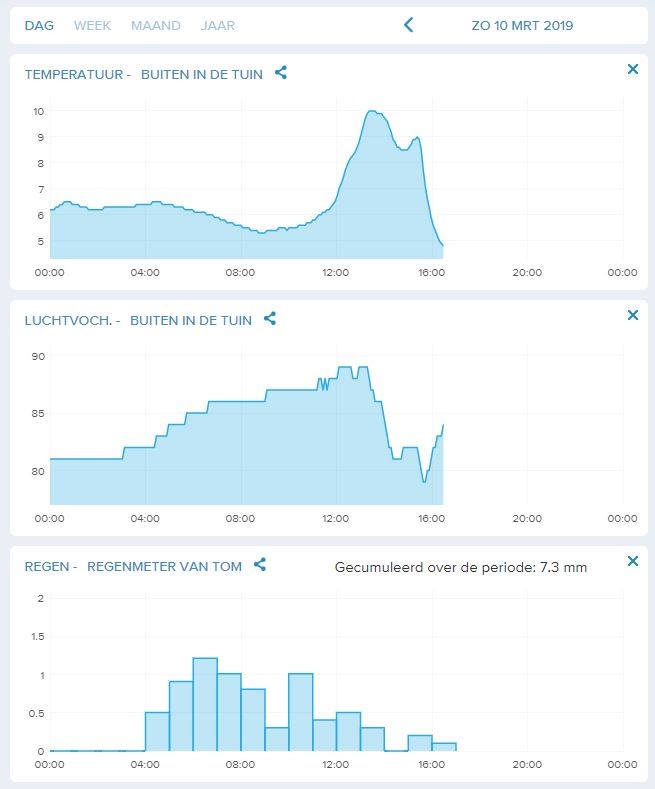
Task: Open the ZO 10 MRT 2019 date picker
Action: (522, 26)
